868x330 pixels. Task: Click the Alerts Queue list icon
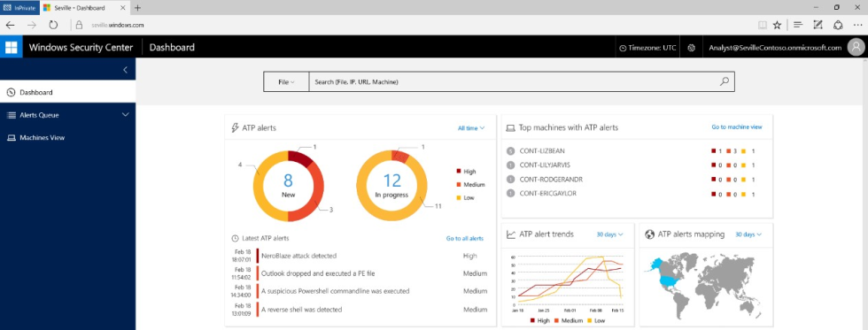pyautogui.click(x=11, y=115)
